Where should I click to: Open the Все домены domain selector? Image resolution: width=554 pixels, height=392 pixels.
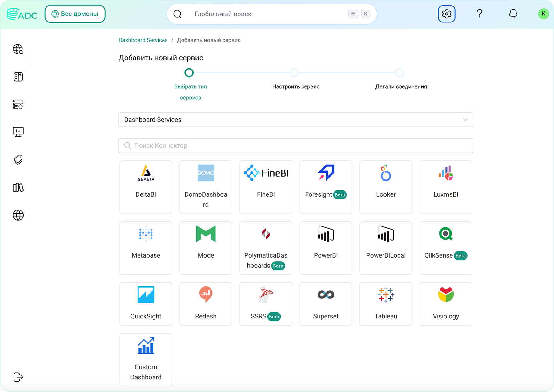[75, 14]
